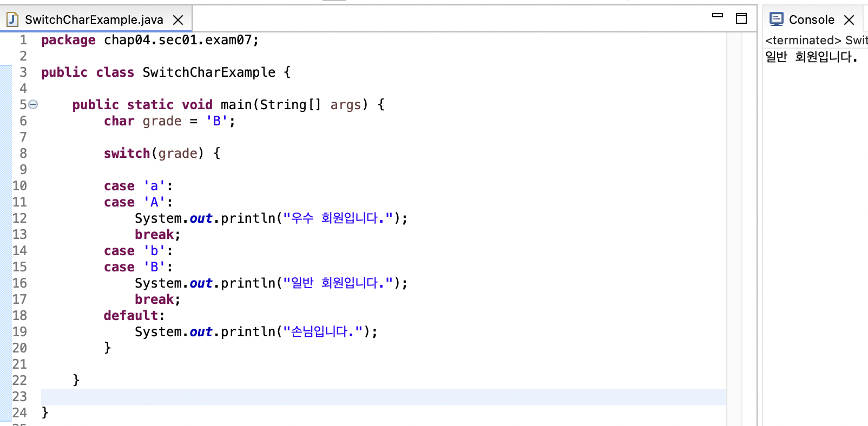The image size is (868, 426).
Task: Click case 'b' on line 14
Action: (x=138, y=251)
